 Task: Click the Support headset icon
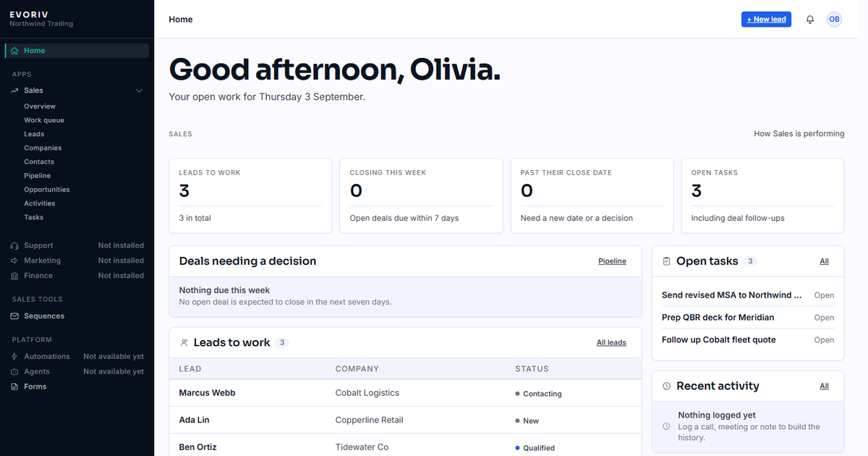click(14, 245)
